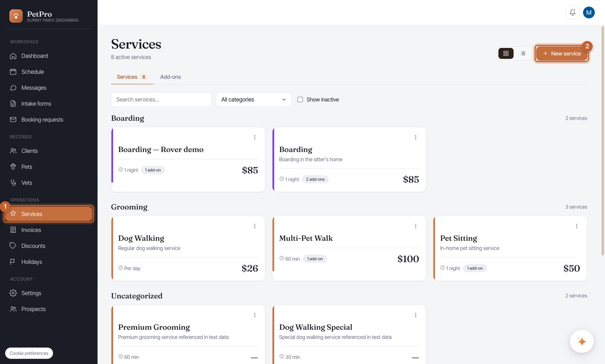Click the $26 price on Dog Walking
The width and height of the screenshot is (605, 364).
(250, 268)
